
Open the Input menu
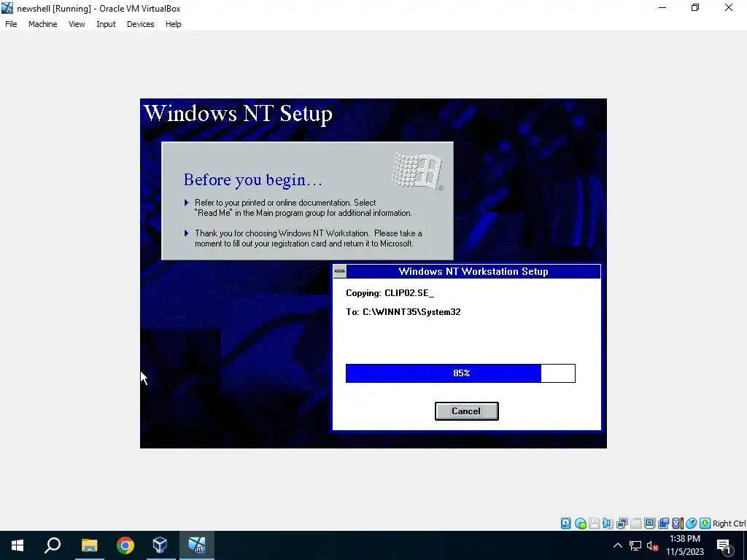[106, 24]
